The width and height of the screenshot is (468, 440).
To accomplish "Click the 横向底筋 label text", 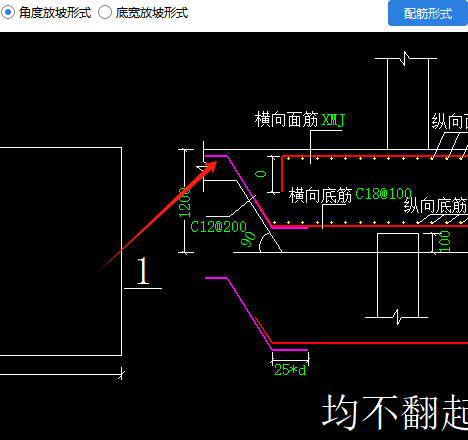I will coord(320,195).
